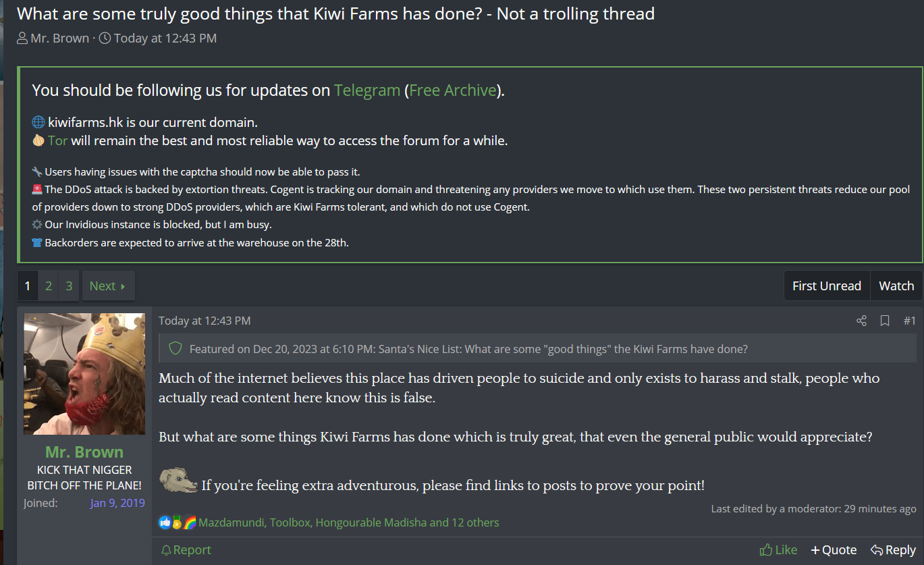The width and height of the screenshot is (924, 565).
Task: Click the globe icon beside kiwifarms.hk
Action: [x=38, y=122]
